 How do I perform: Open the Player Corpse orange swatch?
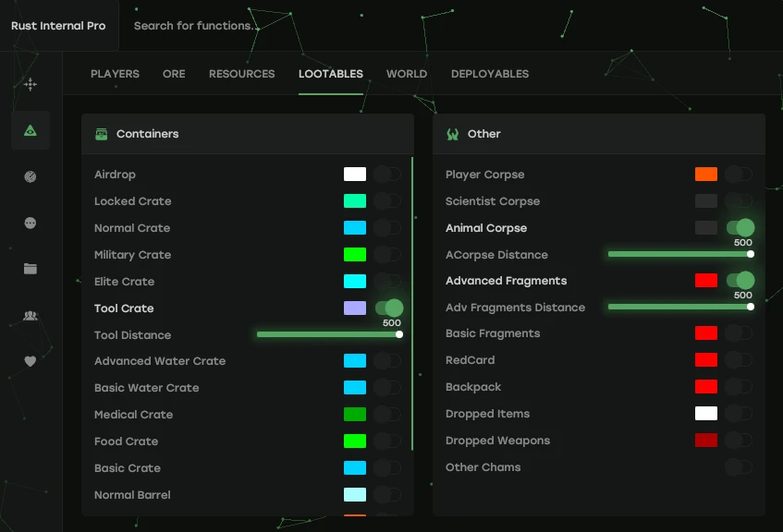[706, 175]
